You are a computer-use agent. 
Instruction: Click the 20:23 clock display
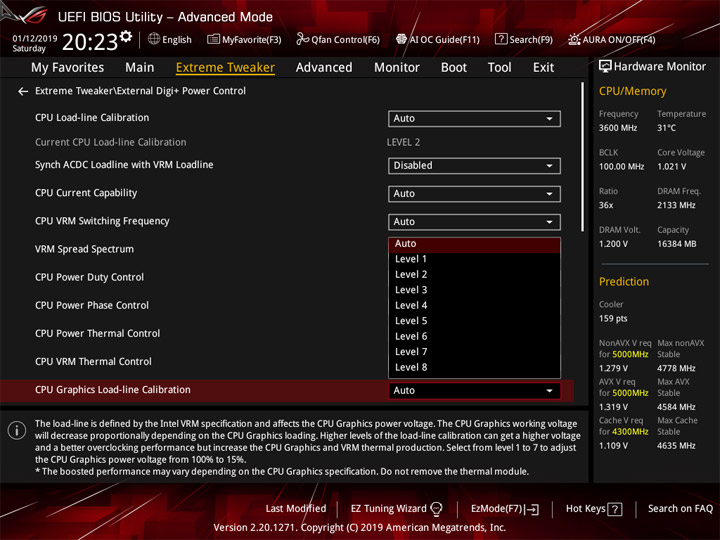pyautogui.click(x=90, y=42)
